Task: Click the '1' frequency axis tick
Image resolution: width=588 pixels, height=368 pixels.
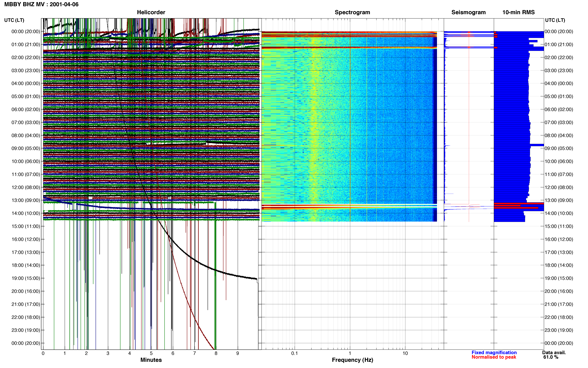Action: point(350,353)
